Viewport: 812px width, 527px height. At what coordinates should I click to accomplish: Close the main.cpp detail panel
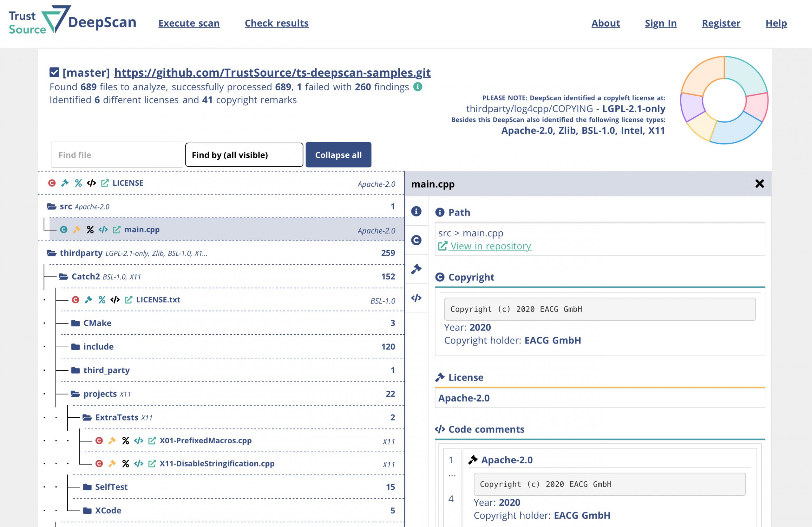click(x=759, y=184)
